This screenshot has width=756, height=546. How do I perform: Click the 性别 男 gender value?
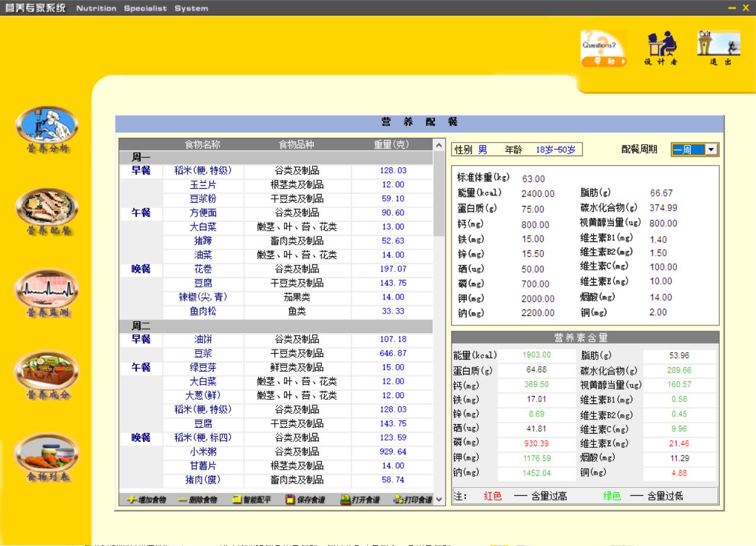coord(483,150)
